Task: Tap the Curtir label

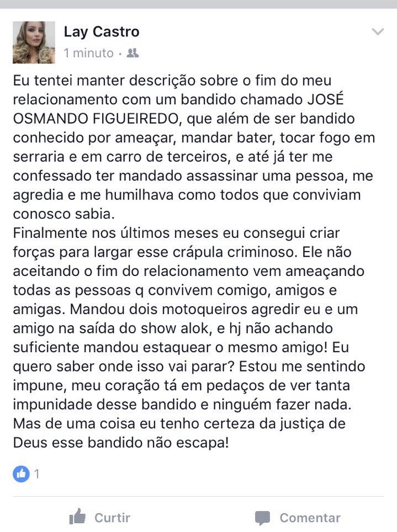Action: tap(113, 518)
